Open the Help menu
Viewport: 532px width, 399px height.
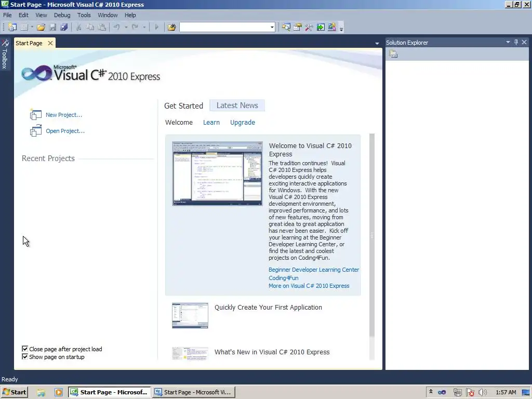(x=130, y=15)
